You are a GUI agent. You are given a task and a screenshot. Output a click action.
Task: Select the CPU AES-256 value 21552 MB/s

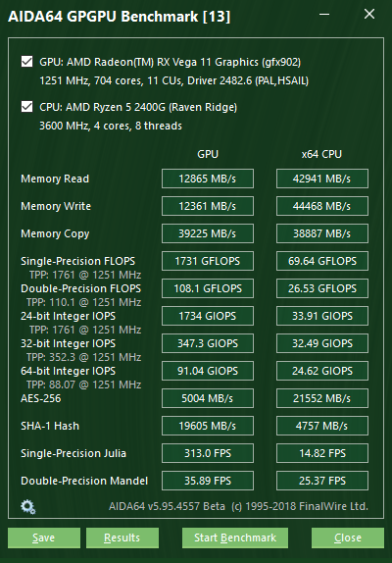(322, 398)
